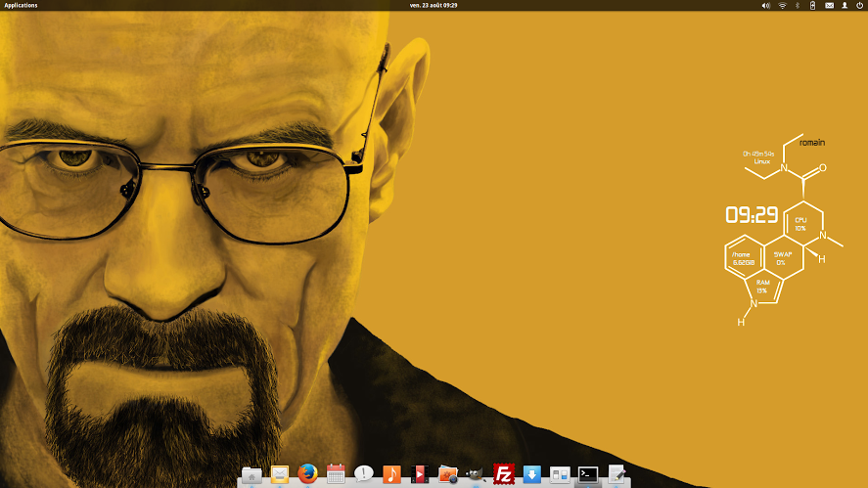Open the System Settings switchboard in the dock
The width and height of the screenshot is (868, 488).
[560, 474]
